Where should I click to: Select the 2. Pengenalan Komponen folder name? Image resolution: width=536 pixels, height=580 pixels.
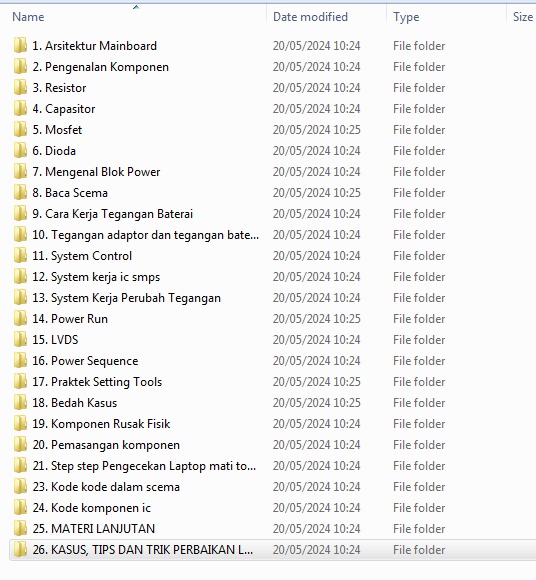(101, 67)
